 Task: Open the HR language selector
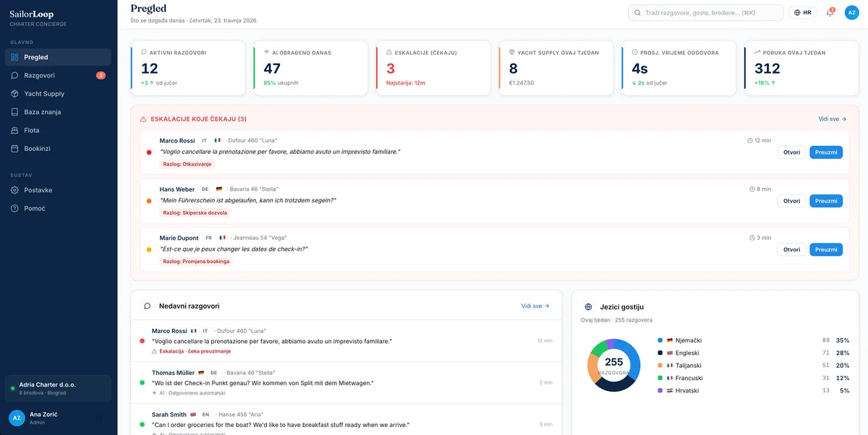[802, 13]
